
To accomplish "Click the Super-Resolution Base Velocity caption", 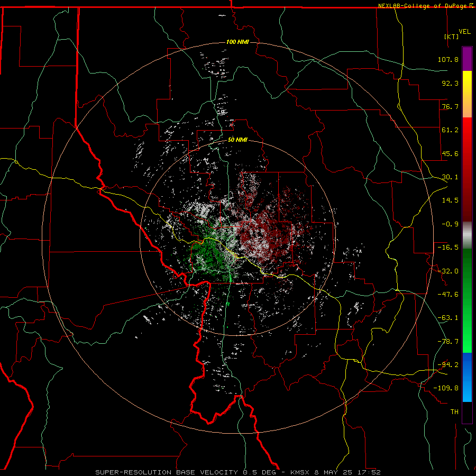I will (238, 472).
